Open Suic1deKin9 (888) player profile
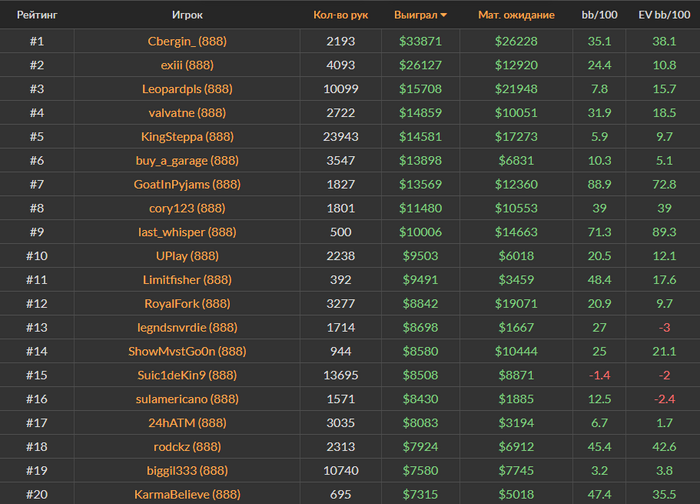 (187, 375)
